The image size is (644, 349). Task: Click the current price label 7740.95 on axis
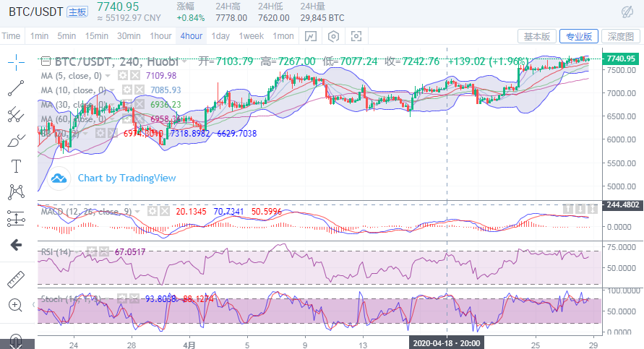coord(621,59)
